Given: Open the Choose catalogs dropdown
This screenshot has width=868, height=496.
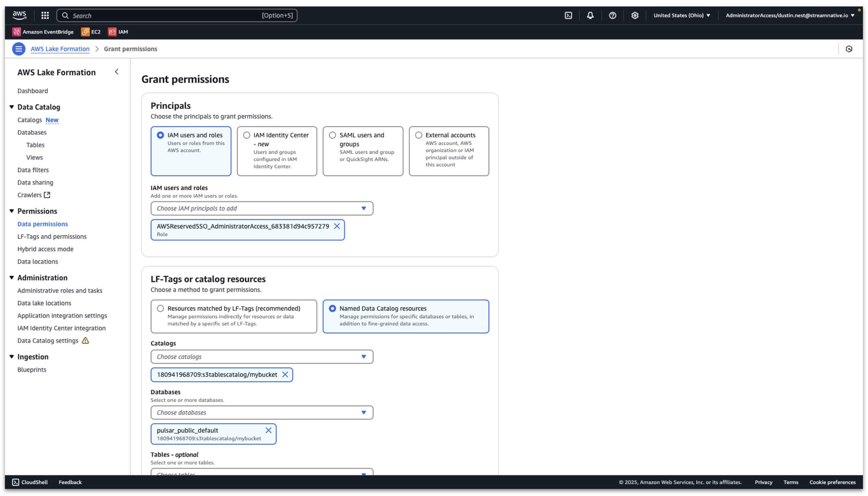Looking at the screenshot, I should pyautogui.click(x=261, y=357).
